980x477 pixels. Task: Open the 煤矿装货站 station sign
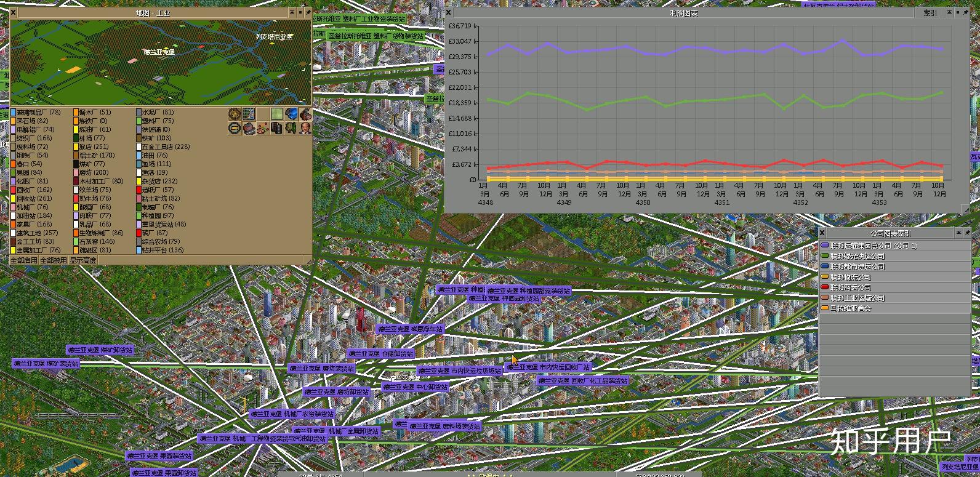point(46,364)
